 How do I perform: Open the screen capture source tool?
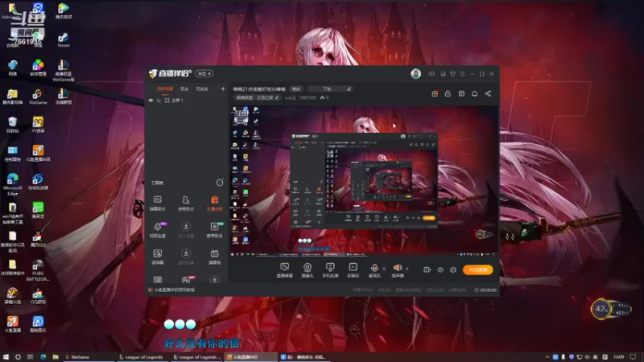pyautogui.click(x=285, y=270)
